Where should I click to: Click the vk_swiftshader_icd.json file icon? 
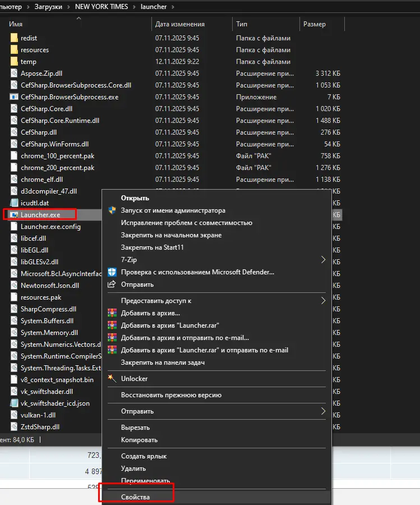[x=14, y=403]
